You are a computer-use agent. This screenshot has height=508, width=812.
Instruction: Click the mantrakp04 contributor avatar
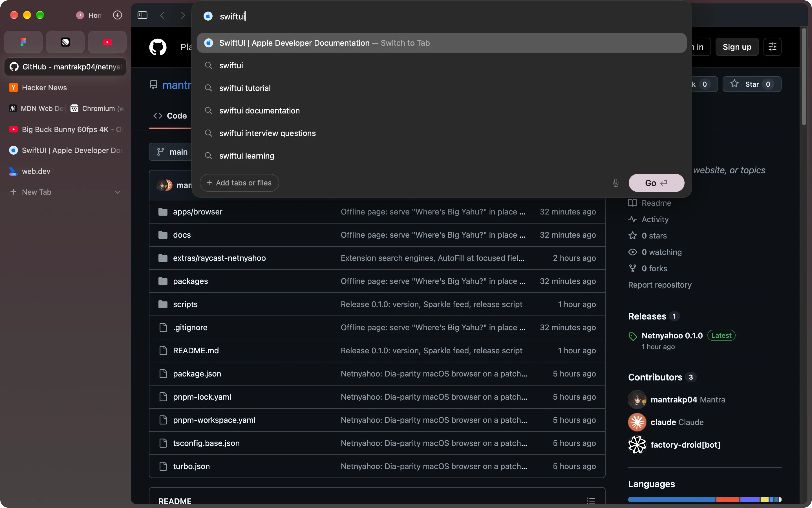(637, 399)
